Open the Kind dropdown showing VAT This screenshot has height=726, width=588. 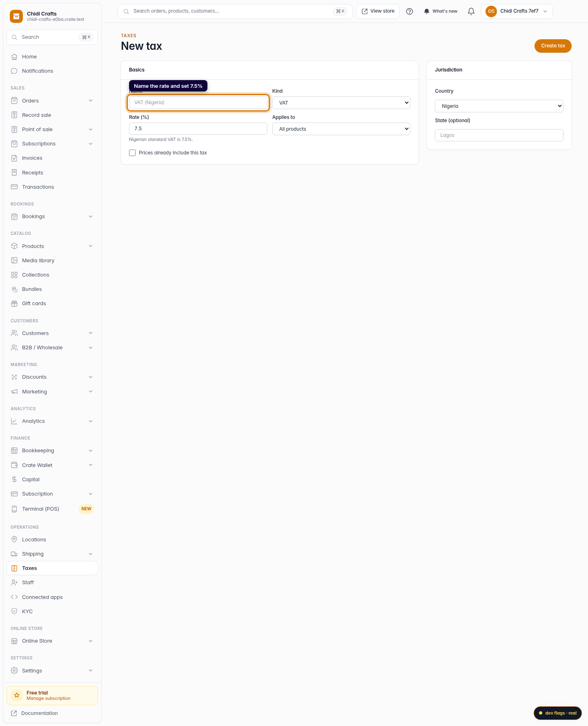point(341,103)
